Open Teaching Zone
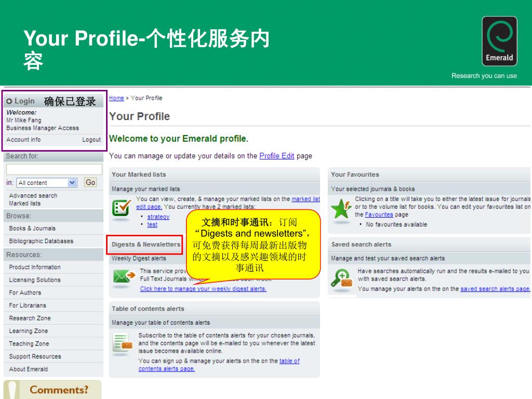 coord(29,344)
